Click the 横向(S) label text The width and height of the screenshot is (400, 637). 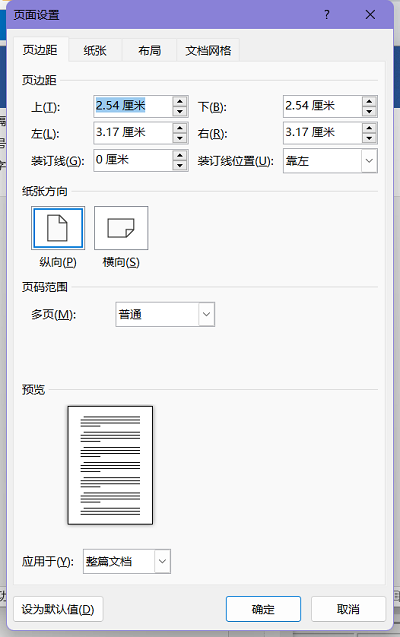[121, 262]
